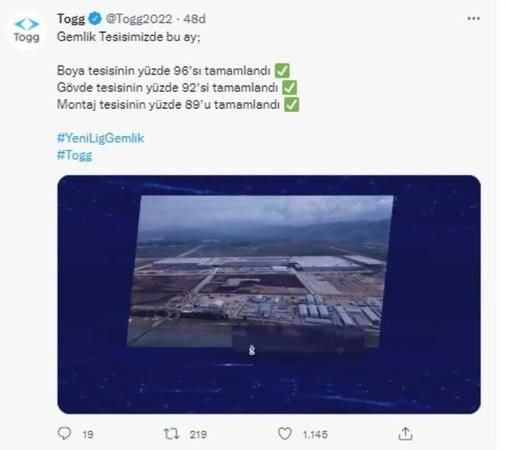Click the green check next to Gövde tesisinin line
This screenshot has width=507, height=450.
(x=289, y=88)
